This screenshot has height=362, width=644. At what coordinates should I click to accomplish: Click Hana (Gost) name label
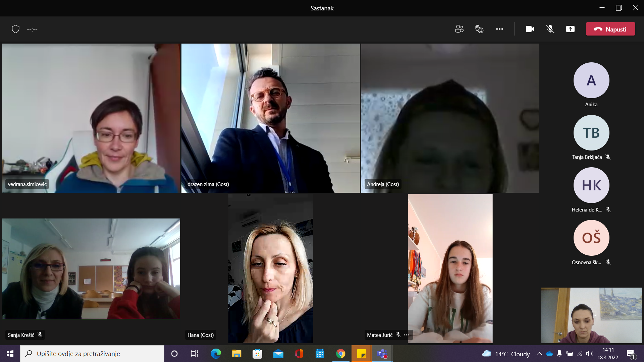coord(201,335)
